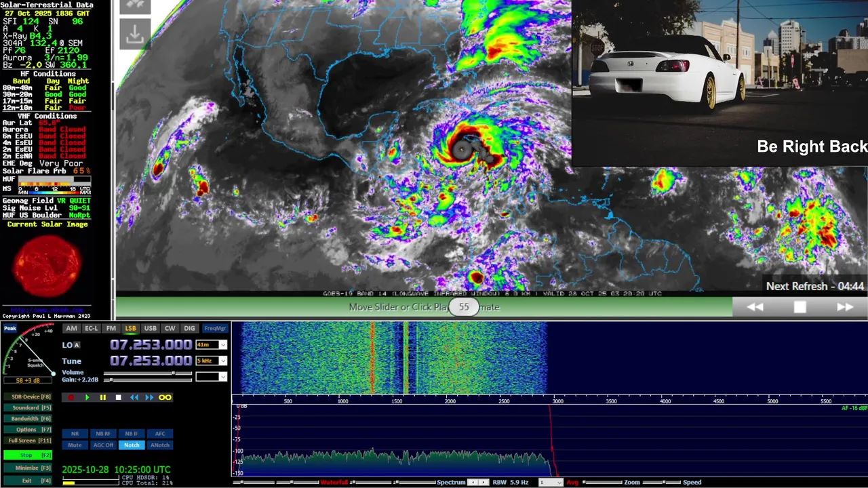Select AM demodulation mode
Screen dimensions: 868x488
point(71,329)
